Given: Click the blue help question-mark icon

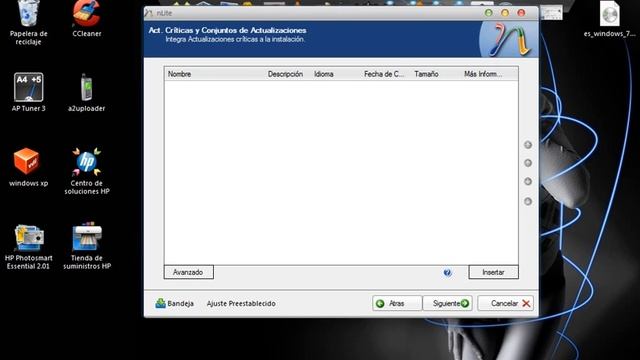Looking at the screenshot, I should [447, 272].
